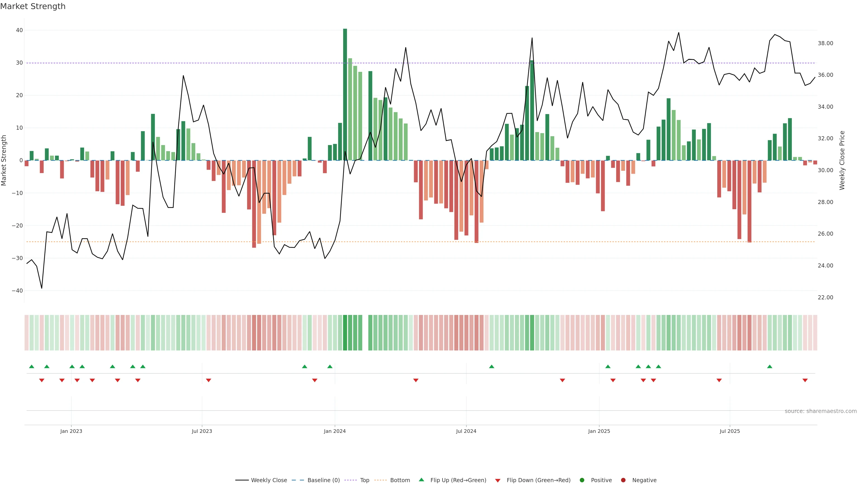Click the first Flip Up triangle on the left
The width and height of the screenshot is (868, 488).
(x=32, y=366)
